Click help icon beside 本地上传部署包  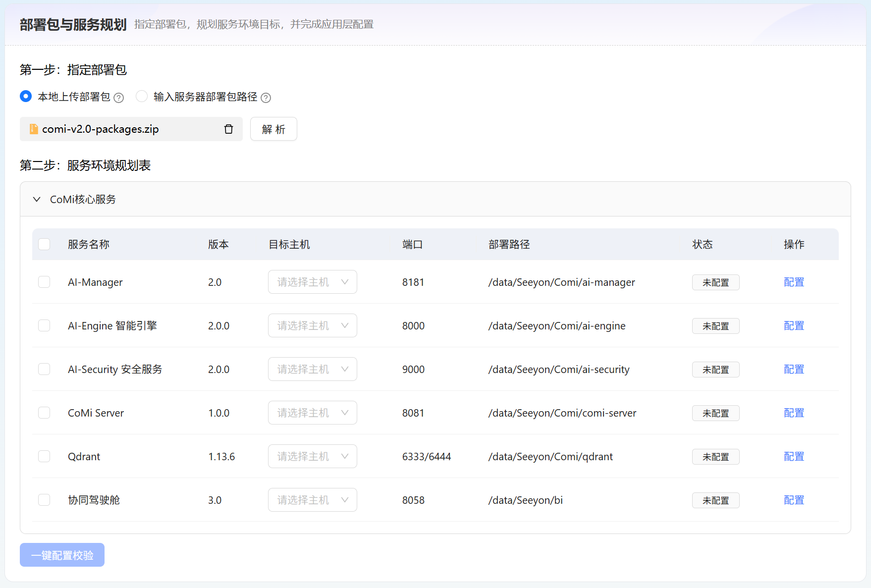click(x=118, y=98)
